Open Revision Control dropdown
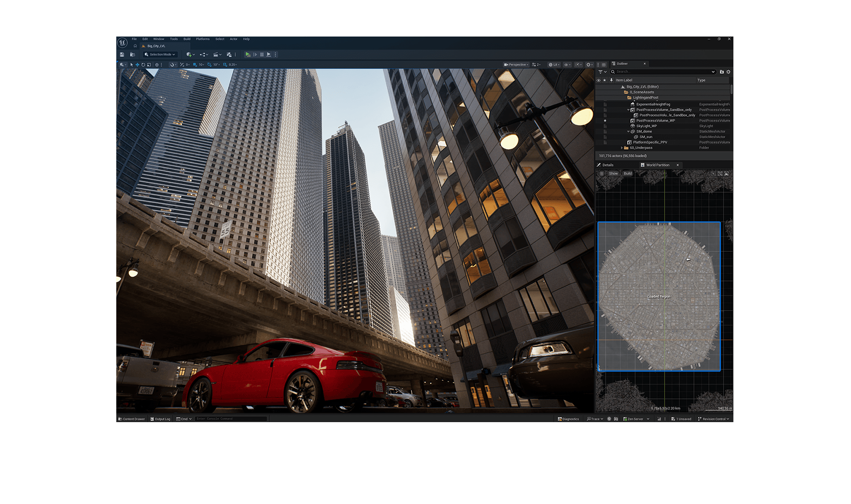Viewport: 851px width, 504px height. [x=714, y=419]
